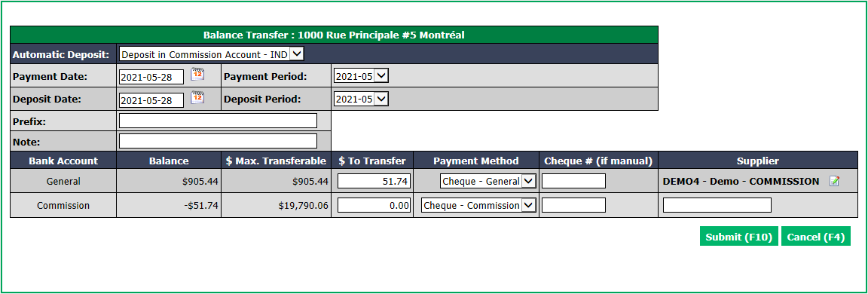The image size is (868, 294).
Task: Edit the DEMO4 supplier via the notepad icon
Action: [834, 181]
